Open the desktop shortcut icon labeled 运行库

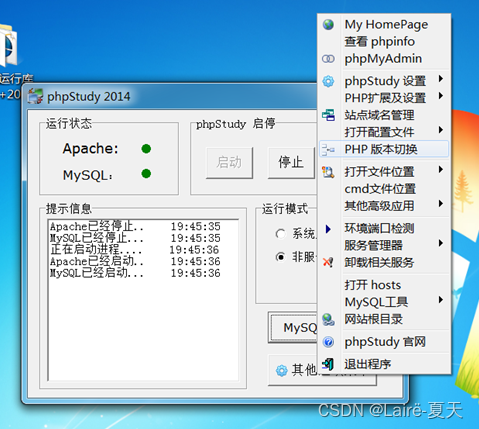tap(8, 47)
